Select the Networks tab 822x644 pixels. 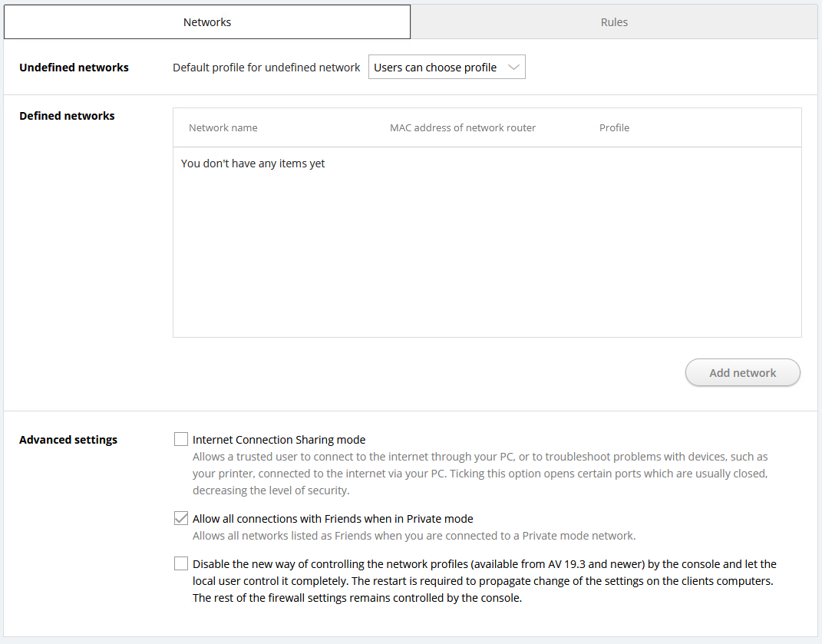point(206,21)
